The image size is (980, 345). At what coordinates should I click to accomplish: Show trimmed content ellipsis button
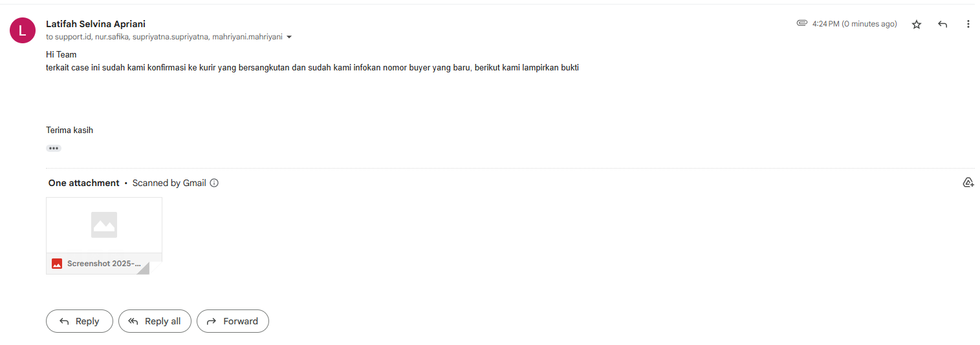pos(54,148)
